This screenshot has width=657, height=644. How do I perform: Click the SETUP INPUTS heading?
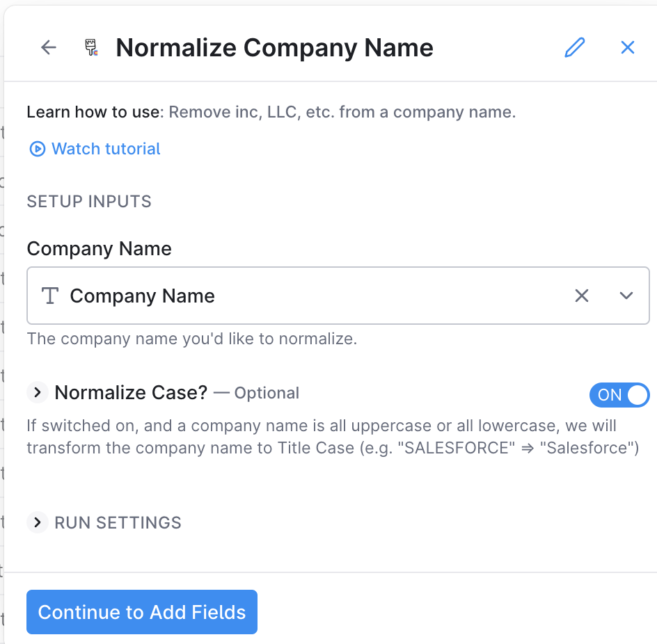(x=89, y=202)
